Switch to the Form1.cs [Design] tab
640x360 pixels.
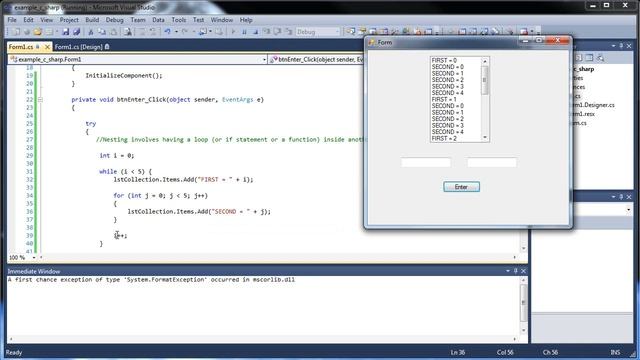(78, 47)
